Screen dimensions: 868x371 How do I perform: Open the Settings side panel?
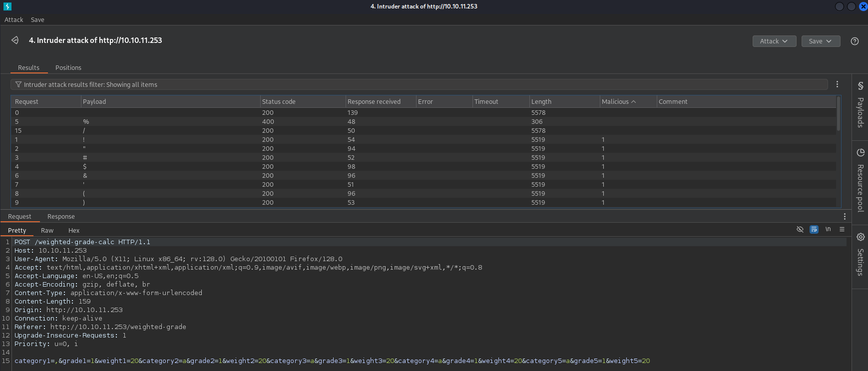860,254
